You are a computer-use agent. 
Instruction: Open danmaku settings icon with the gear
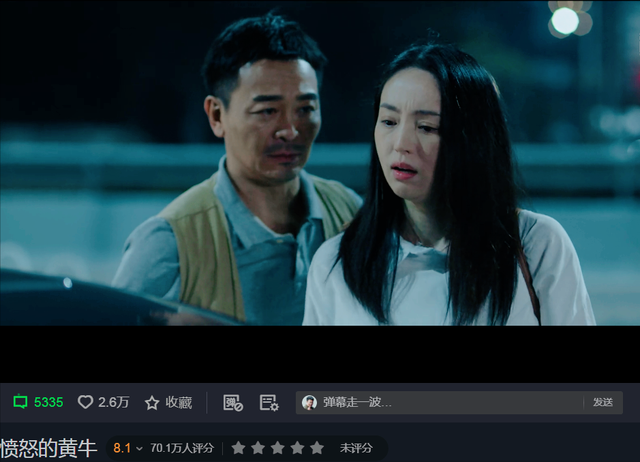point(269,403)
